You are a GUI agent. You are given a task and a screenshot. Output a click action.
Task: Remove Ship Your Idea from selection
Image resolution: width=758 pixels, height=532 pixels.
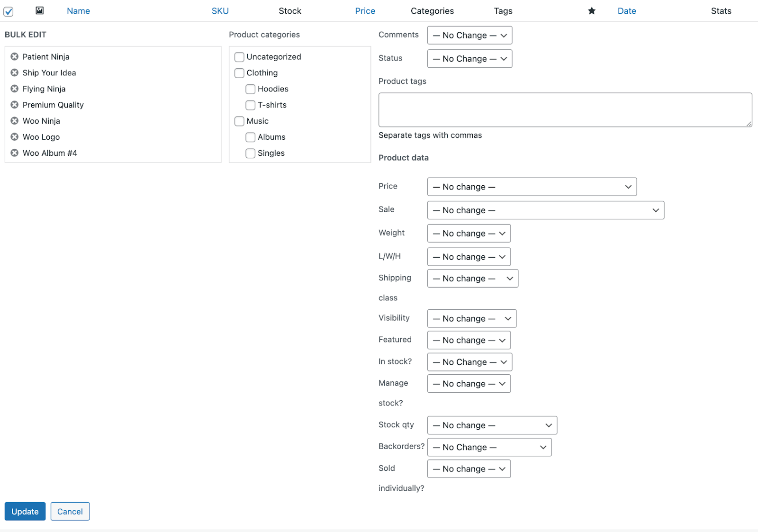tap(14, 72)
